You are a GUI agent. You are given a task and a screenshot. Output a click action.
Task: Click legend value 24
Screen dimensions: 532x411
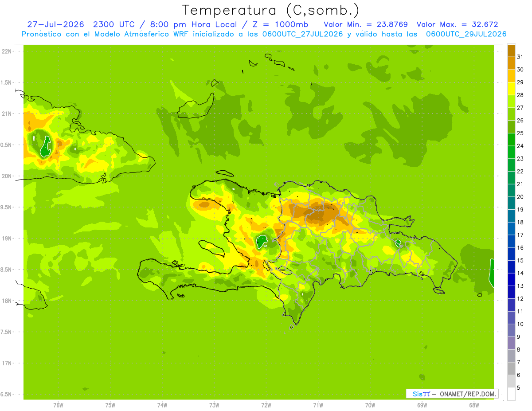tap(520, 146)
